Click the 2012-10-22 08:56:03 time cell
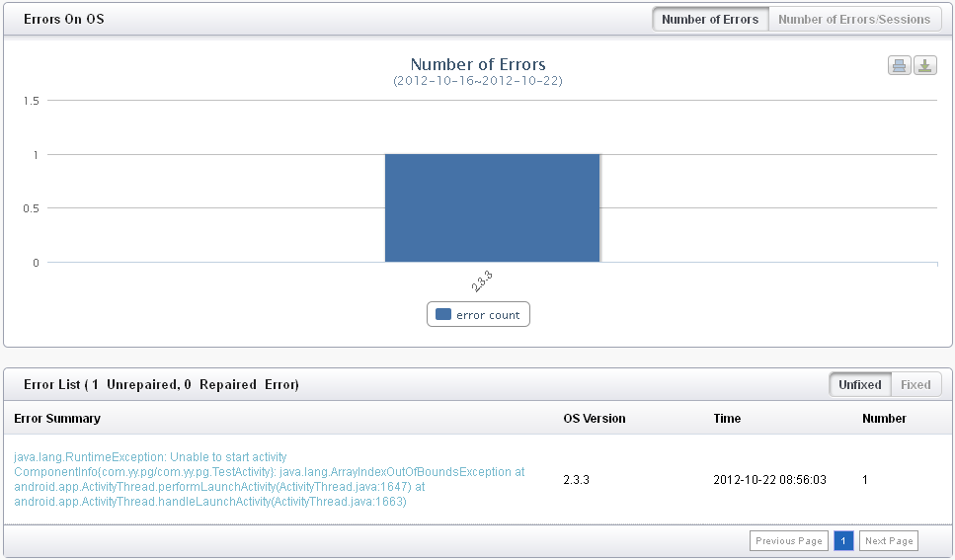Viewport: 955px width, 560px height. (x=770, y=480)
